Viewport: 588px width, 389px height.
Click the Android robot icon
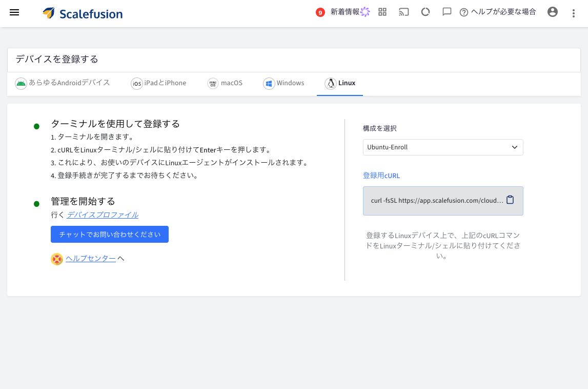(x=21, y=83)
